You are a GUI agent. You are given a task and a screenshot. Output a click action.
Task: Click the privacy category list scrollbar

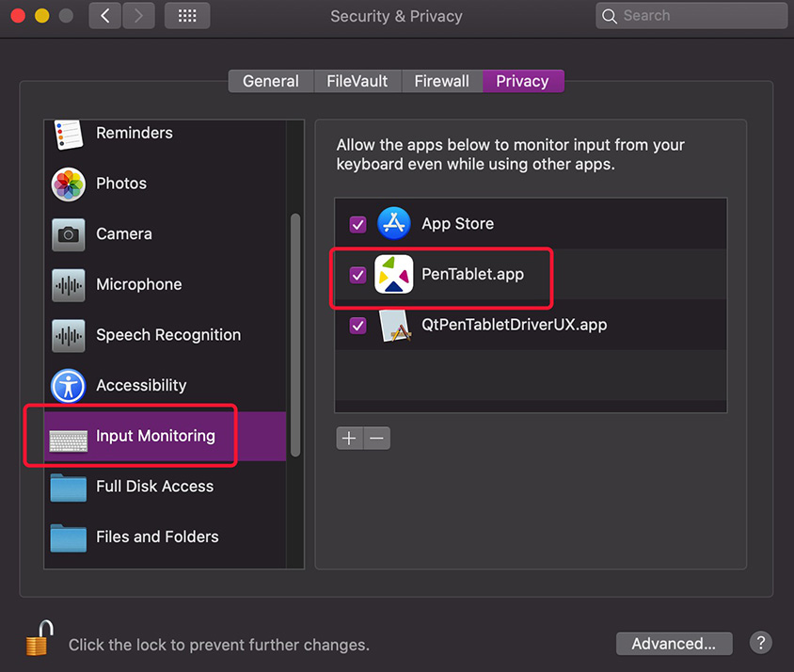[295, 335]
